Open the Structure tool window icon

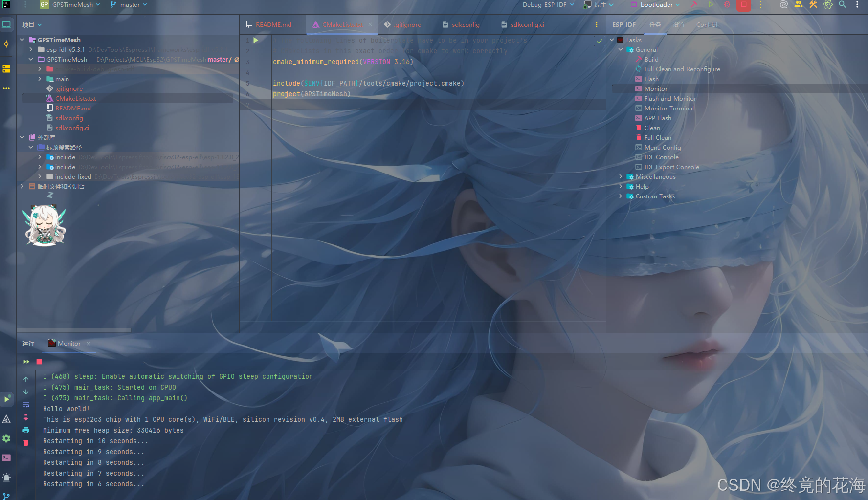click(x=6, y=69)
